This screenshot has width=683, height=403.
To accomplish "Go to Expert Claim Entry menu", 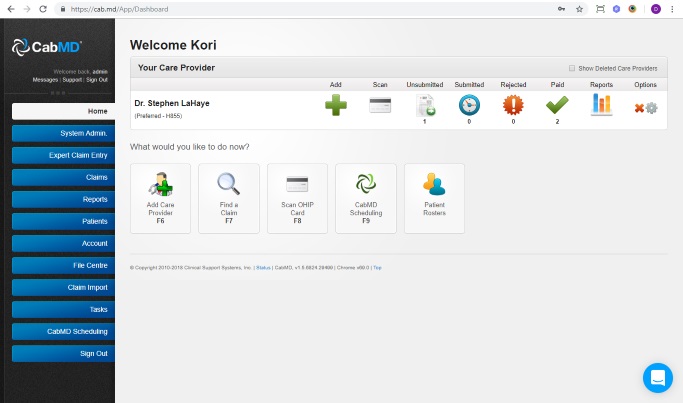I will (63, 155).
